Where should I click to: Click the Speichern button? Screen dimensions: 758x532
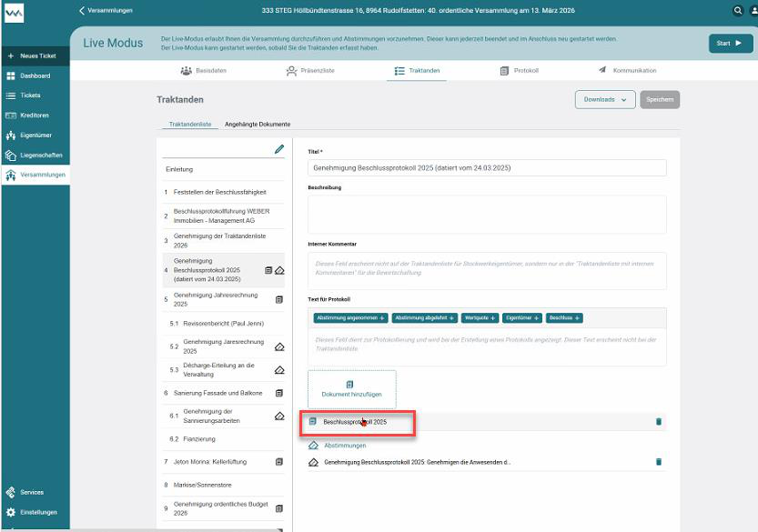point(660,99)
